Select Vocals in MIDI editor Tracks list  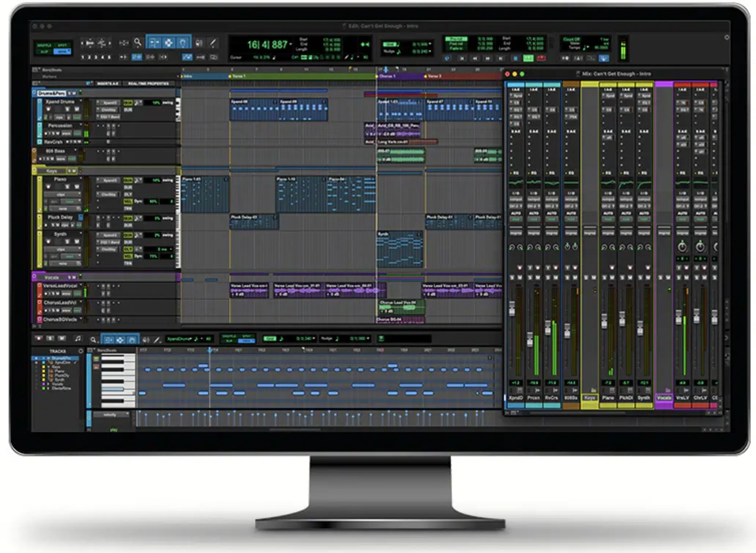pos(58,384)
